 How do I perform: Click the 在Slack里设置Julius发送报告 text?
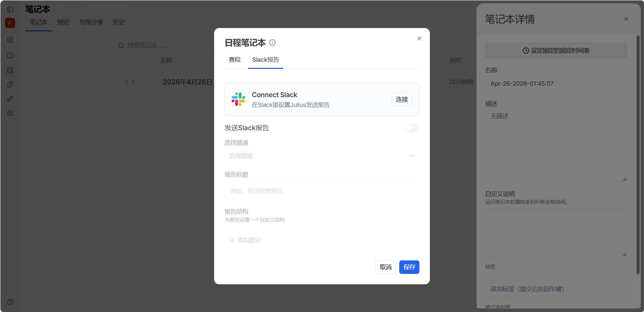(x=291, y=105)
